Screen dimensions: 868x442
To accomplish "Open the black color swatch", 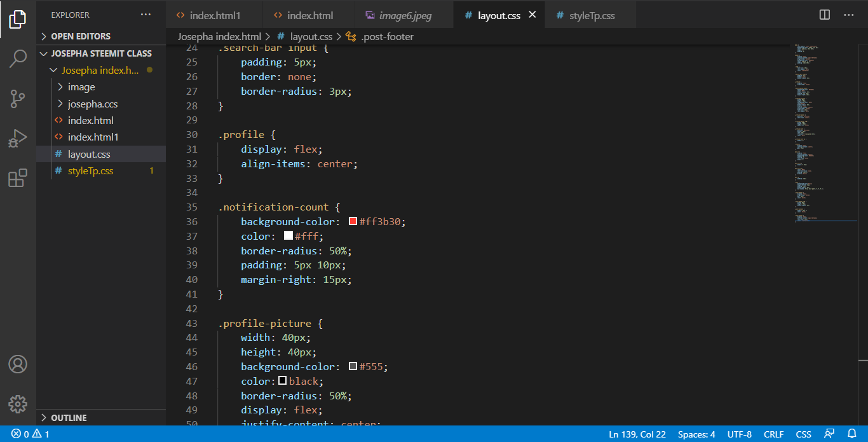I will (x=283, y=380).
